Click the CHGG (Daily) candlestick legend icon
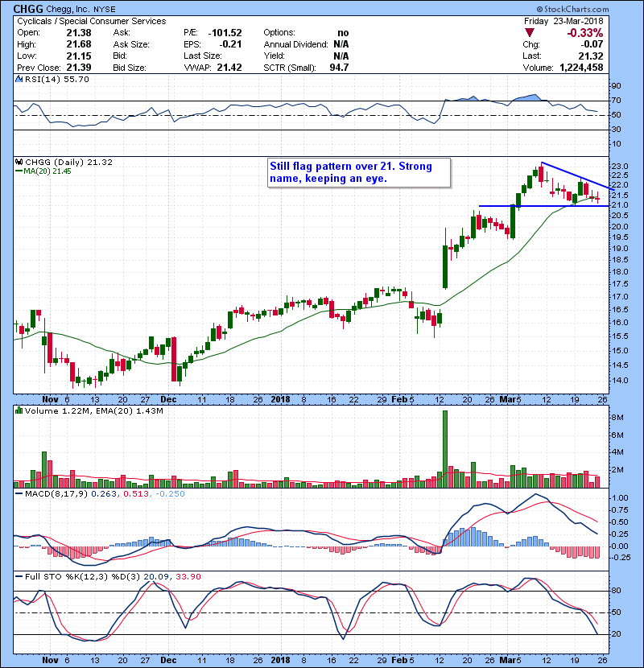This screenshot has height=668, width=644. pyautogui.click(x=18, y=163)
